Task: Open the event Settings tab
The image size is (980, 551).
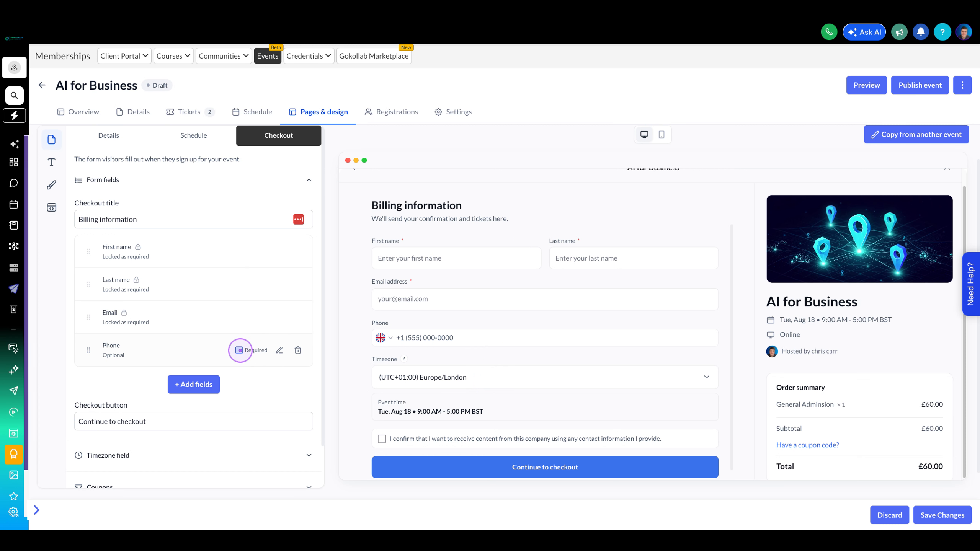Action: pos(453,112)
